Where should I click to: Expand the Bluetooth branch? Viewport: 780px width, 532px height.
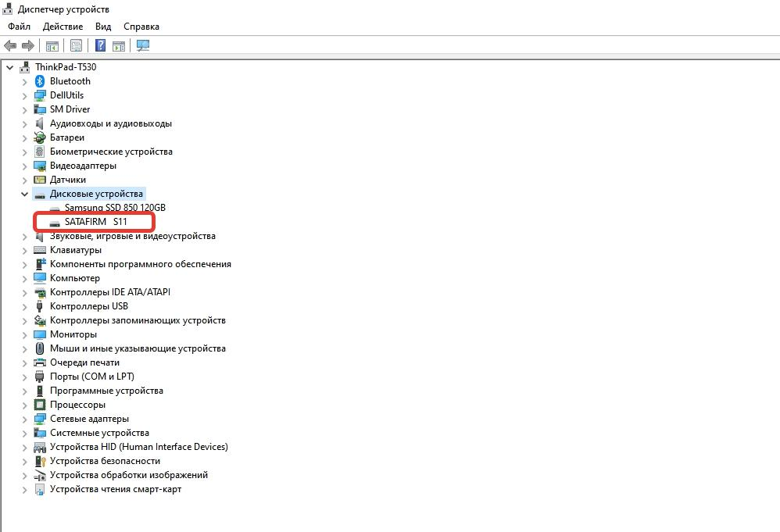click(x=24, y=81)
